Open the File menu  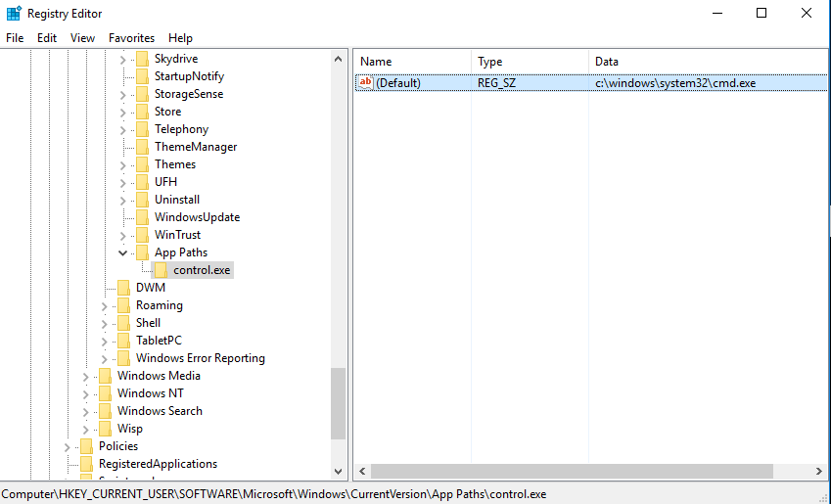click(x=15, y=38)
